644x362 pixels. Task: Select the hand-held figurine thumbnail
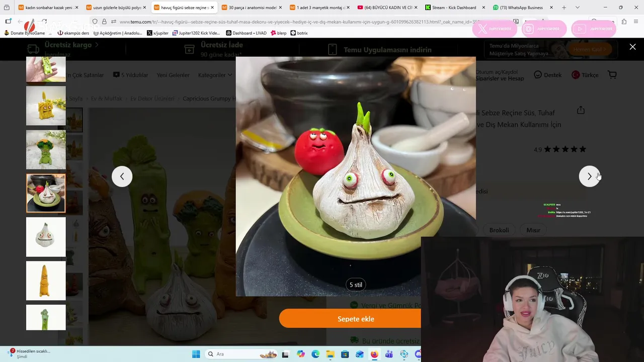tap(46, 69)
